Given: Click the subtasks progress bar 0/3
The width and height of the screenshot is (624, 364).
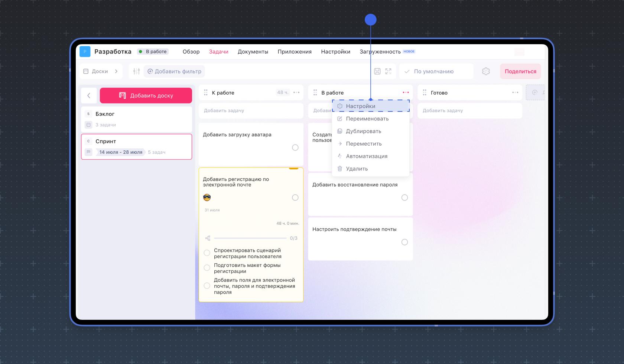Looking at the screenshot, I should [250, 238].
